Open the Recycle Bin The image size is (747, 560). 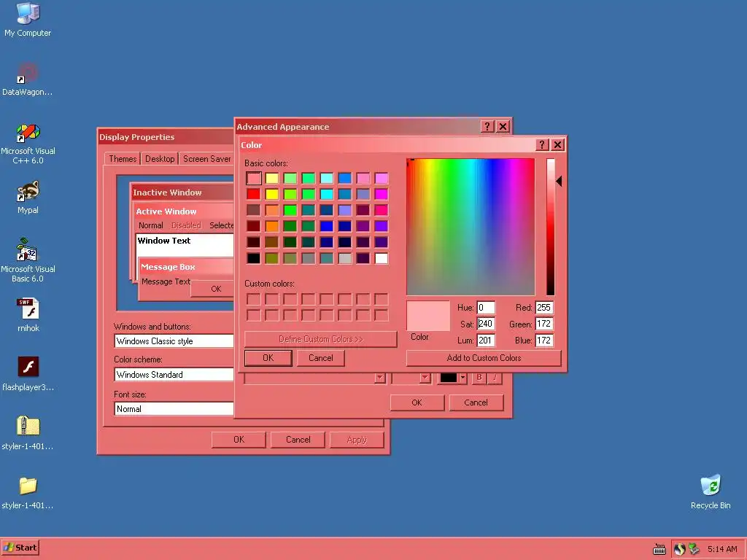click(711, 485)
